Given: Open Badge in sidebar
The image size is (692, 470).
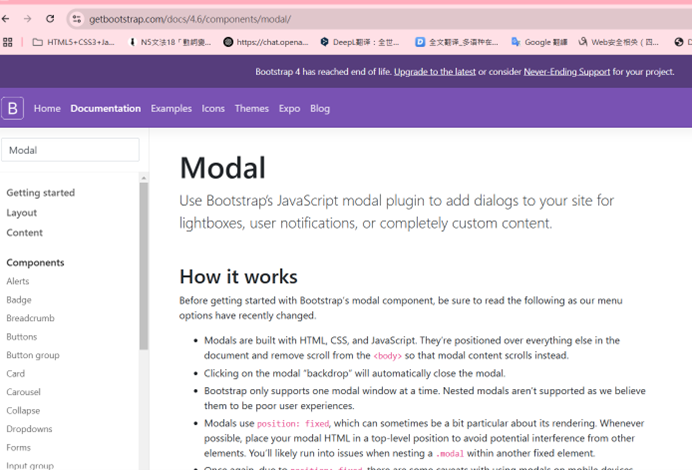Looking at the screenshot, I should click(19, 300).
